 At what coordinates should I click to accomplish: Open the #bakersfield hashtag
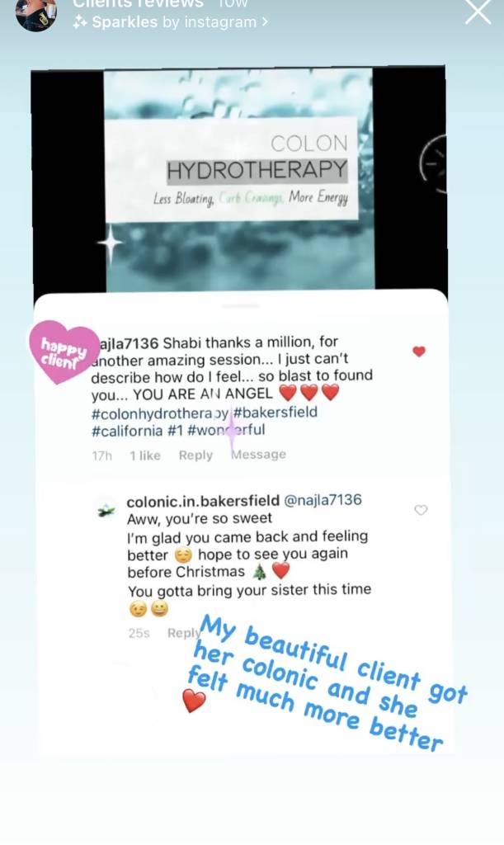(x=276, y=413)
